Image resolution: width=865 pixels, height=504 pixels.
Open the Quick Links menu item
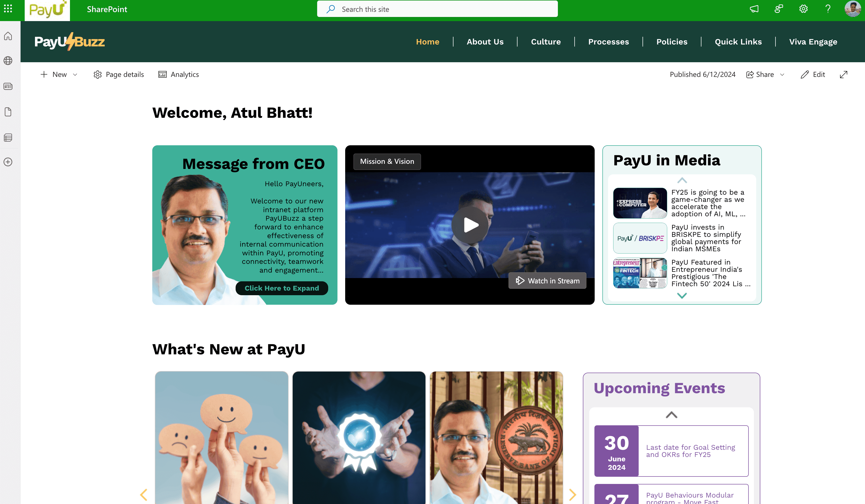(x=738, y=41)
